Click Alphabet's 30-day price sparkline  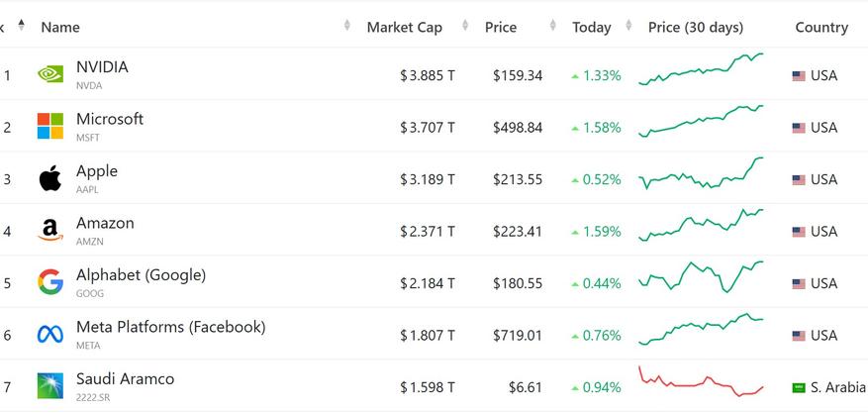pyautogui.click(x=701, y=277)
